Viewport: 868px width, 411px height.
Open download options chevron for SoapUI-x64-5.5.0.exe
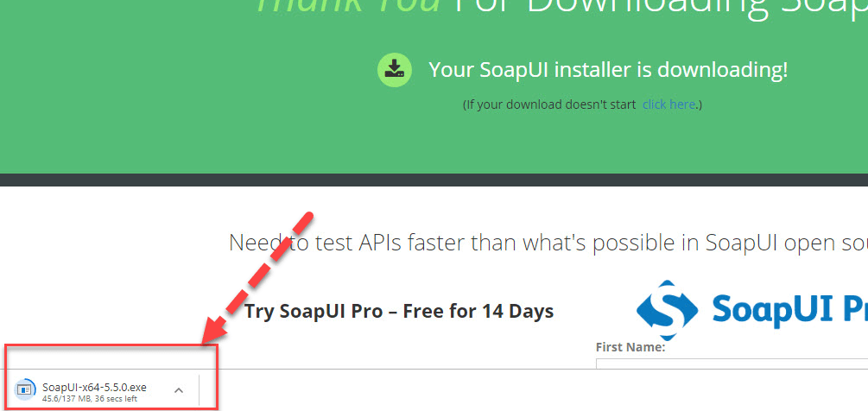click(x=179, y=390)
